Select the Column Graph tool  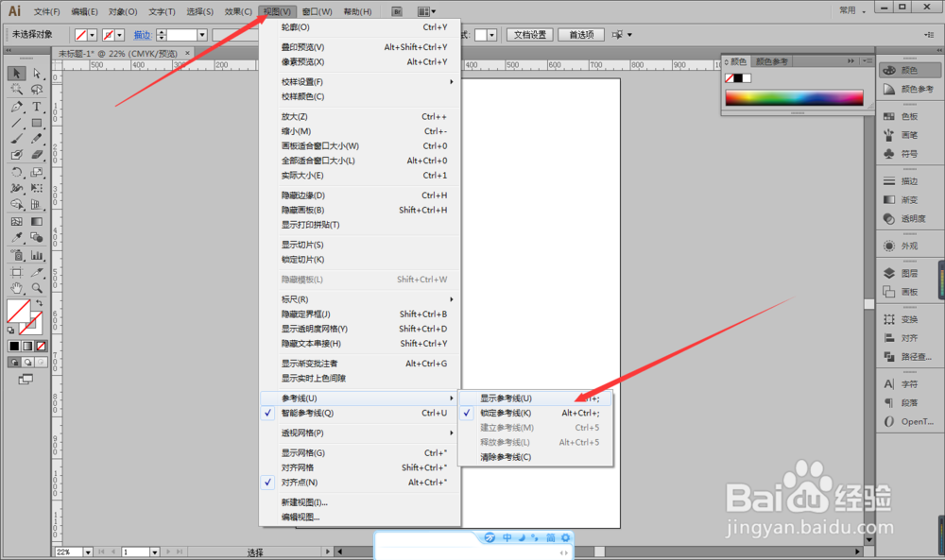pyautogui.click(x=37, y=255)
